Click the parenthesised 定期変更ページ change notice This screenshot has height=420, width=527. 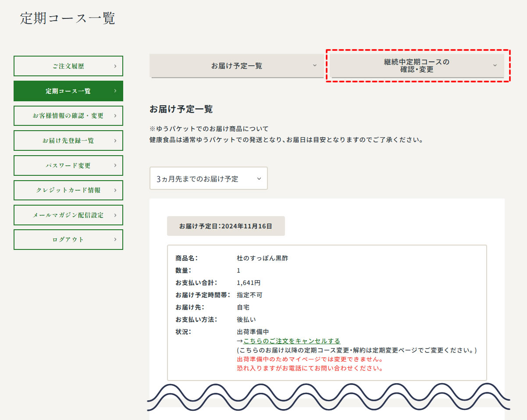coord(356,350)
